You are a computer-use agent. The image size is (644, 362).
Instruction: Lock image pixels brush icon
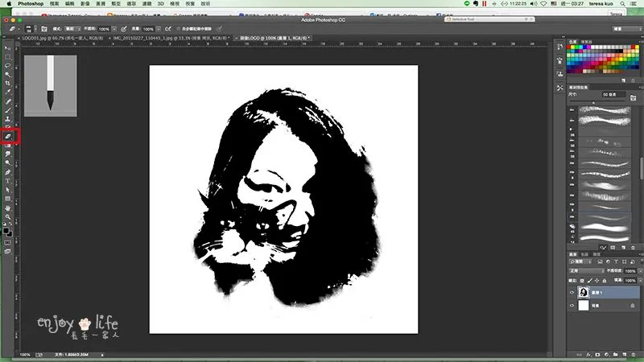[589, 281]
